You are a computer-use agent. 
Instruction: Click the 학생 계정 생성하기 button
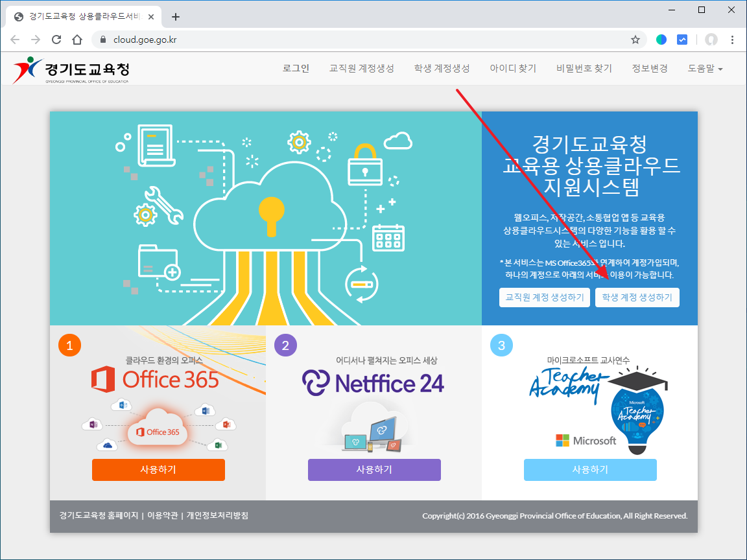637,297
